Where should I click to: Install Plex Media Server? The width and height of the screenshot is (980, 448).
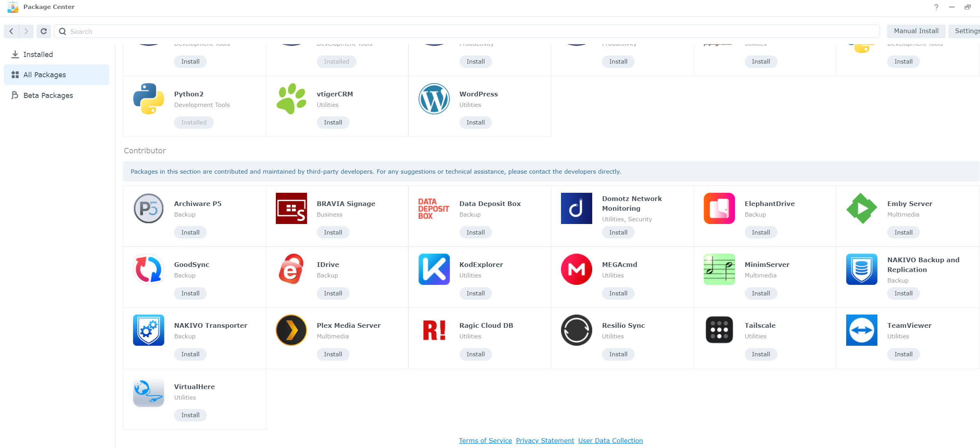click(x=333, y=354)
